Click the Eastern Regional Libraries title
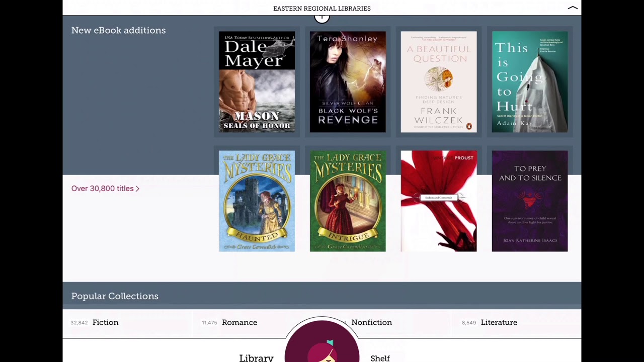 (322, 9)
